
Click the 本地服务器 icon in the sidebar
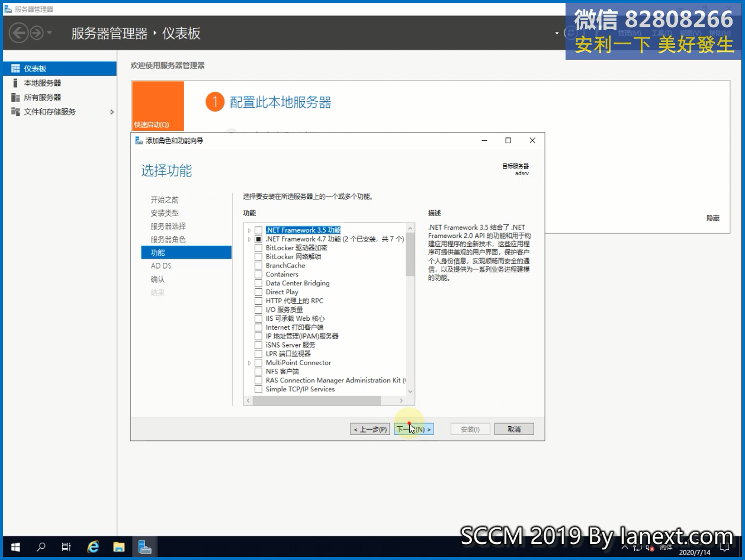click(15, 83)
